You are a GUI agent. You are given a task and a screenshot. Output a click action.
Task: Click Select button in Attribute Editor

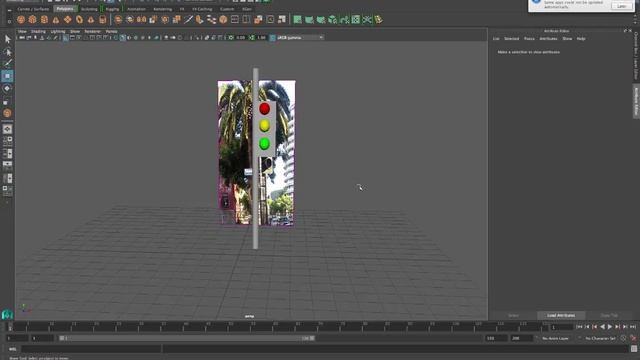pos(513,315)
